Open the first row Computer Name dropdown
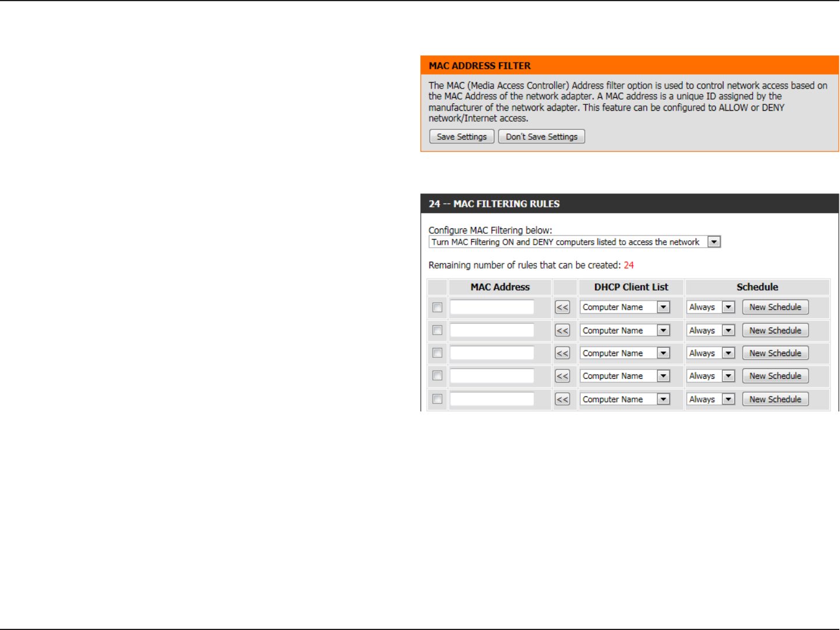Image resolution: width=840 pixels, height=630 pixels. tap(625, 307)
